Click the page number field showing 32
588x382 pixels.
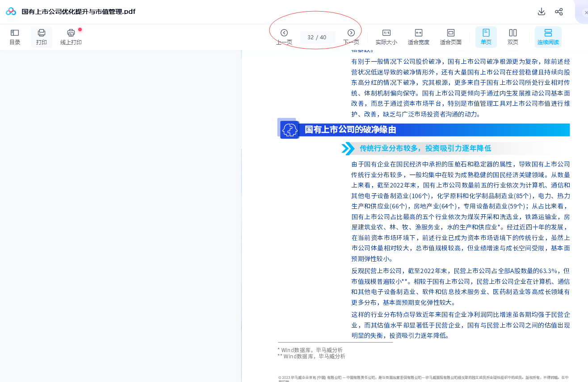(x=311, y=37)
